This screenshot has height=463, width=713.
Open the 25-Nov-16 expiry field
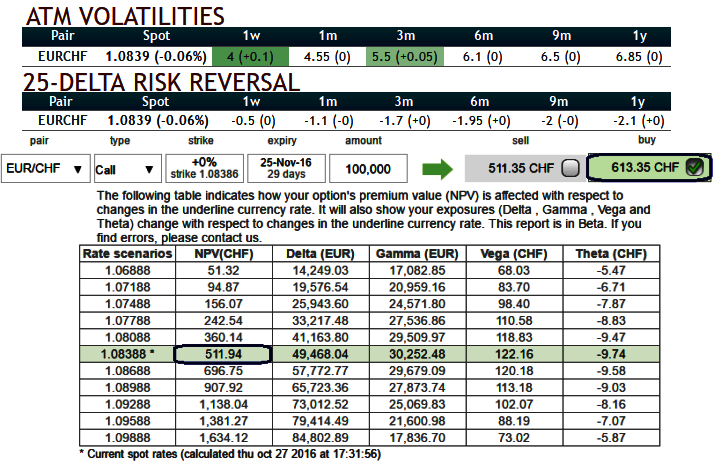(287, 167)
